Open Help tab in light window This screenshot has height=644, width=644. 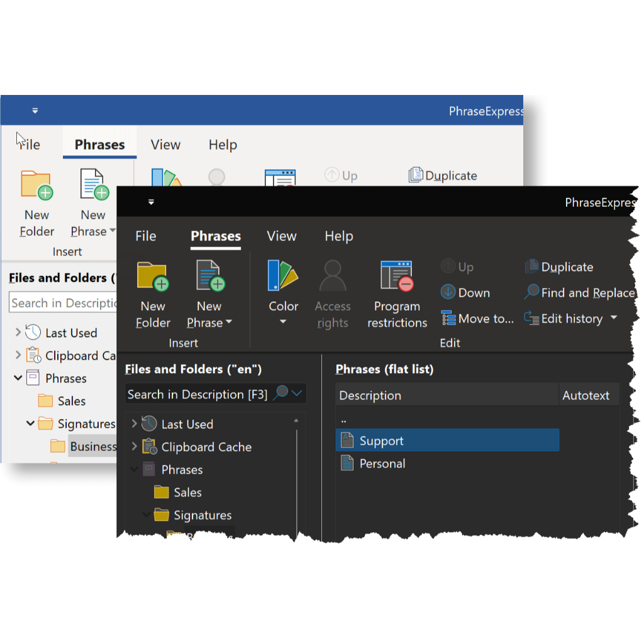223,145
